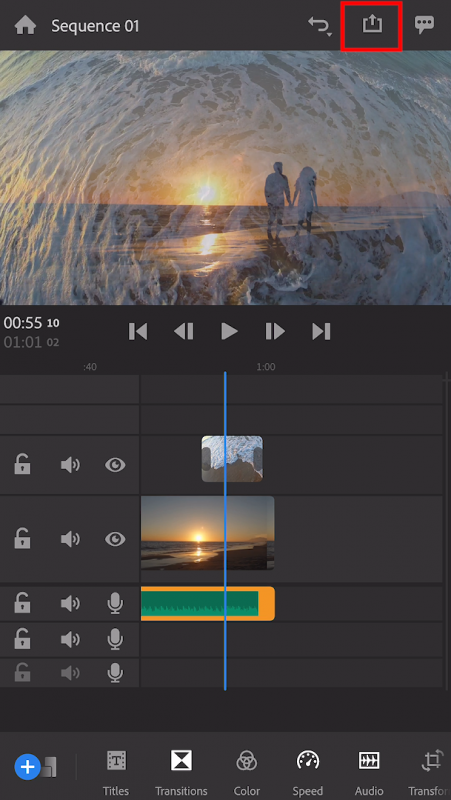This screenshot has height=800, width=451.
Task: Jump to the end of the sequence
Action: [321, 332]
